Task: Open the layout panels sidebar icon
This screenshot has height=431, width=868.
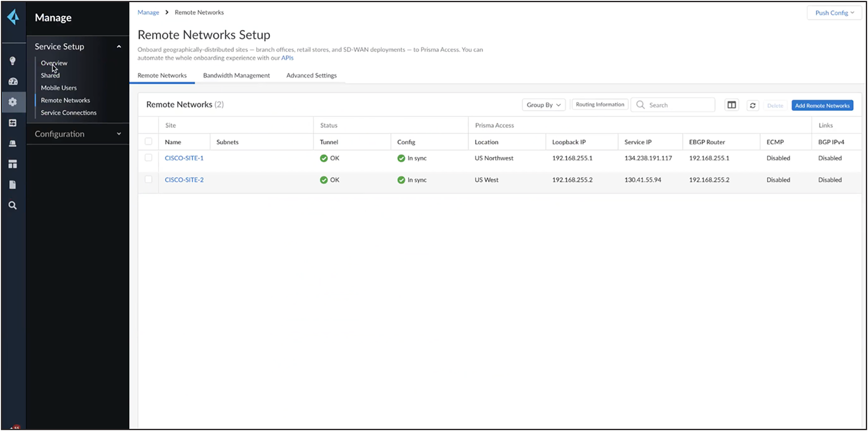Action: click(13, 164)
